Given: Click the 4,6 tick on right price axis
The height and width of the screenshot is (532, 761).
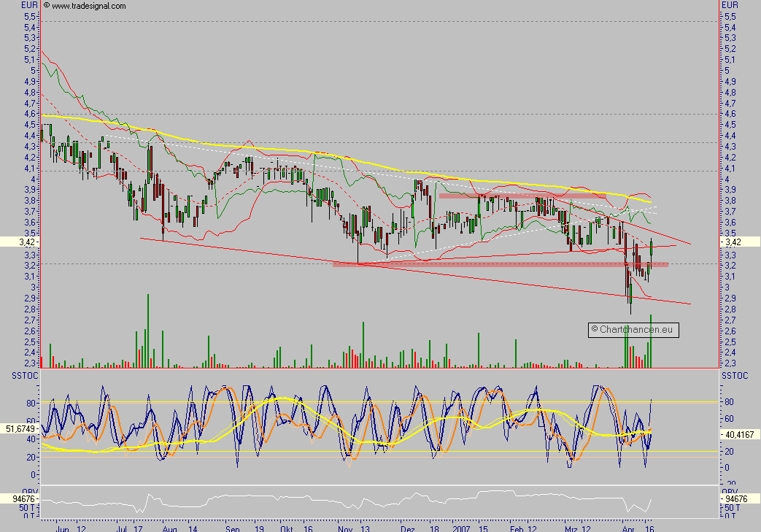Looking at the screenshot, I should [730, 114].
